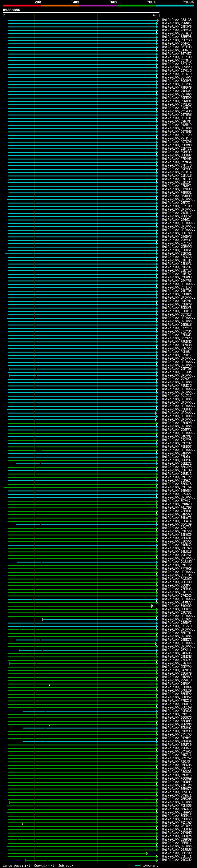This screenshot has height=868, width=197.
Task: Click the white AV388856 query bar
Action: pyautogui.click(x=81, y=12)
